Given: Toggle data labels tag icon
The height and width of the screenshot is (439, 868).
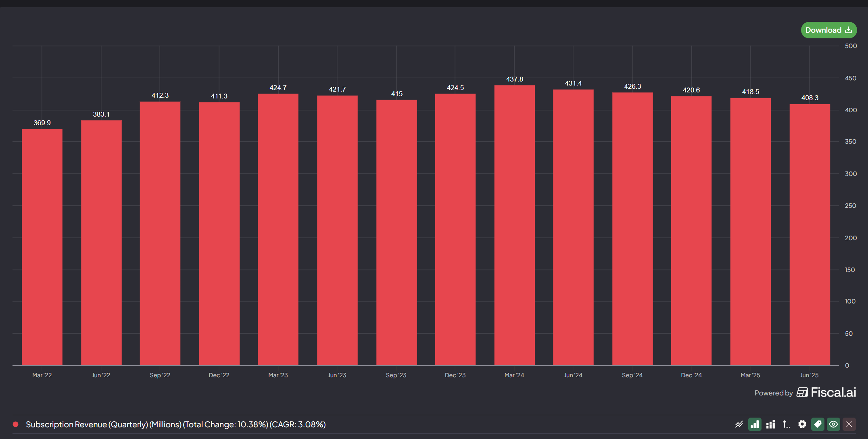Looking at the screenshot, I should pos(818,424).
